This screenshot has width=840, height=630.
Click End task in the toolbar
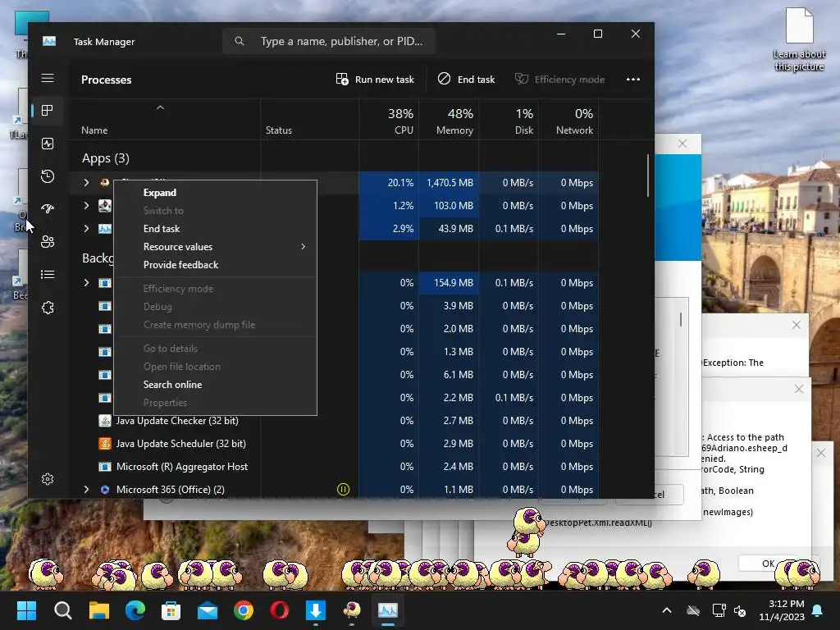(466, 80)
